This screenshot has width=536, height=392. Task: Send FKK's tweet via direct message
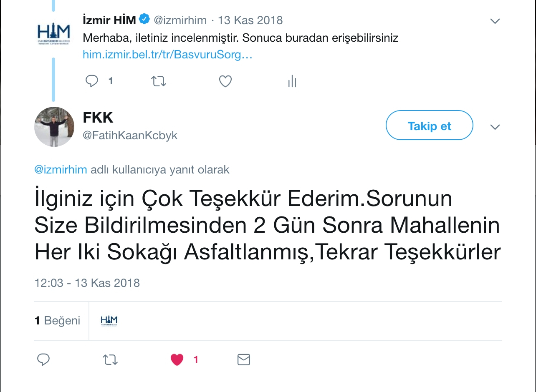coord(244,359)
